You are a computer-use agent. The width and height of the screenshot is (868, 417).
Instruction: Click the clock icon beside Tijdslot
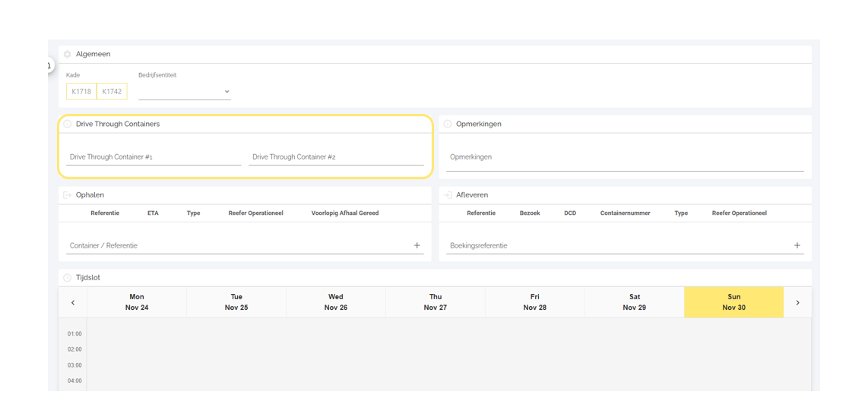68,278
